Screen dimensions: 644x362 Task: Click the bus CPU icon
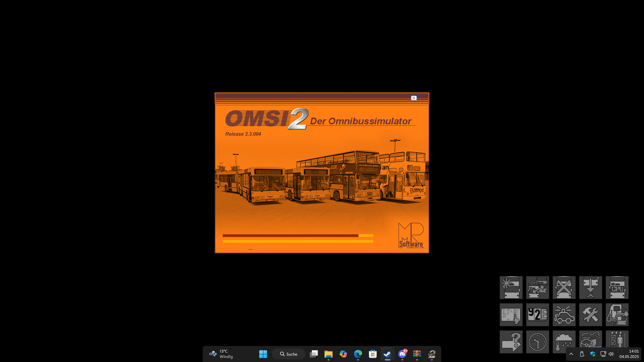click(x=617, y=288)
